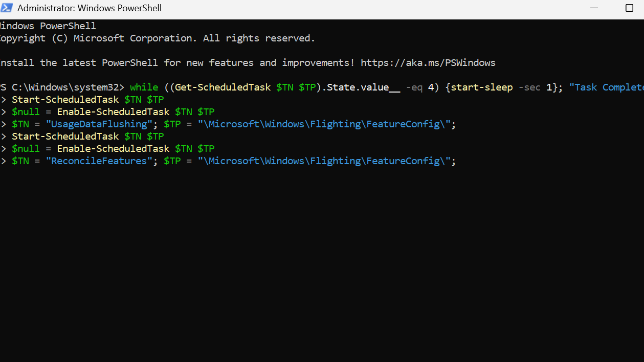
Task: Click the 'while' keyword in the command
Action: (x=144, y=87)
